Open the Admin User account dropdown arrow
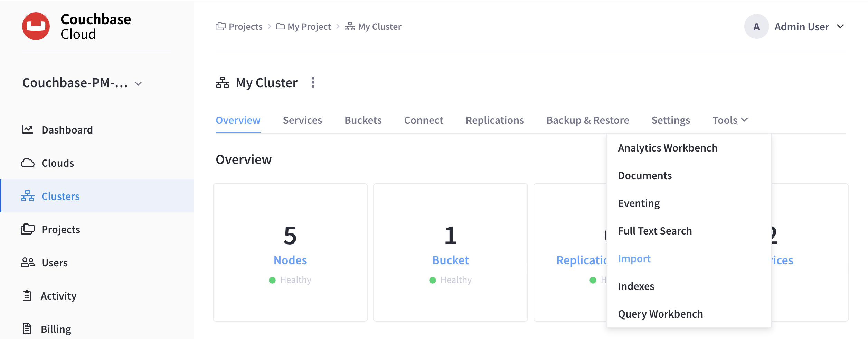This screenshot has height=339, width=868. [840, 27]
